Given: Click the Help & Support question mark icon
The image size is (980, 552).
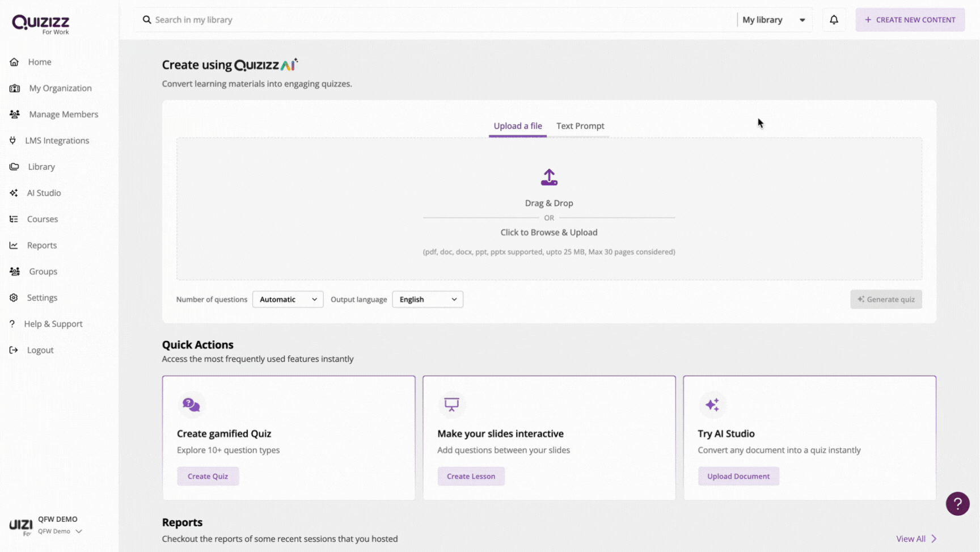Looking at the screenshot, I should (x=12, y=324).
